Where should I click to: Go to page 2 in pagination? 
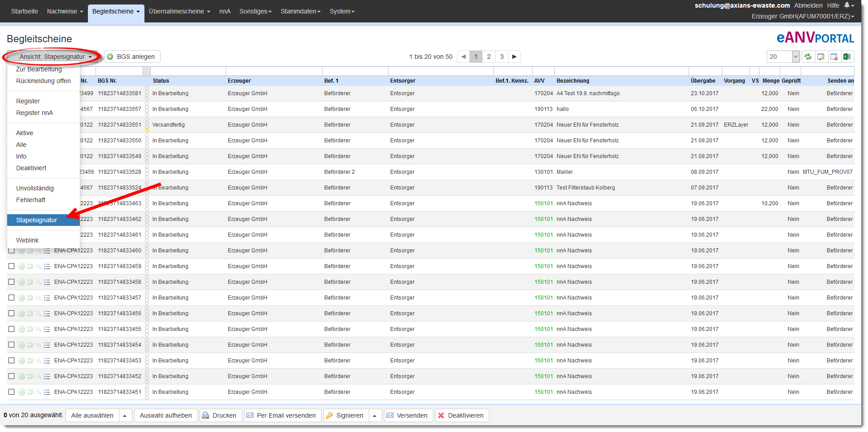click(x=489, y=57)
